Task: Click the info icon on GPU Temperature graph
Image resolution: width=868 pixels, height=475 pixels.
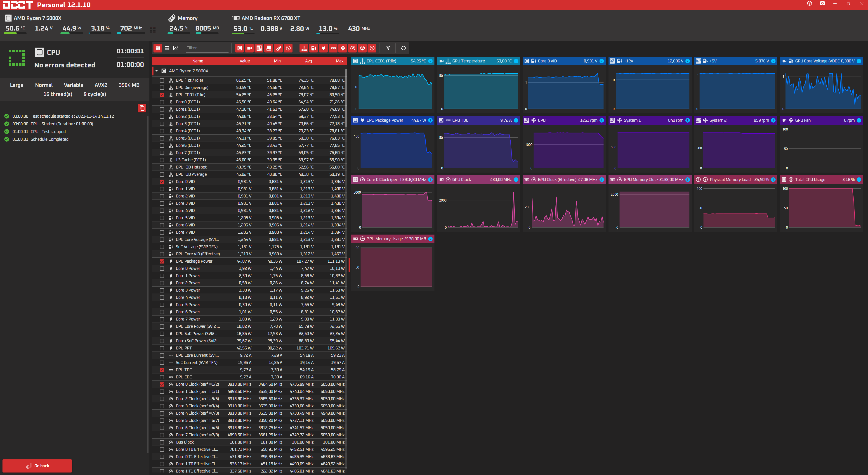Action: pos(516,61)
